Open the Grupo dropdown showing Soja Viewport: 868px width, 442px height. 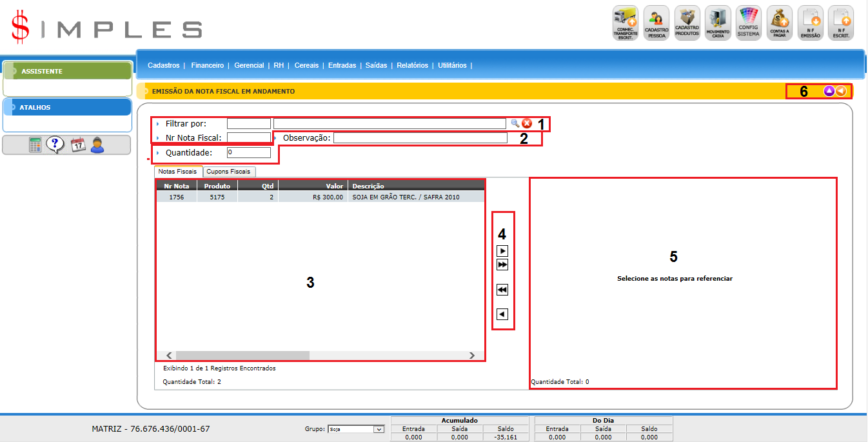(x=355, y=429)
